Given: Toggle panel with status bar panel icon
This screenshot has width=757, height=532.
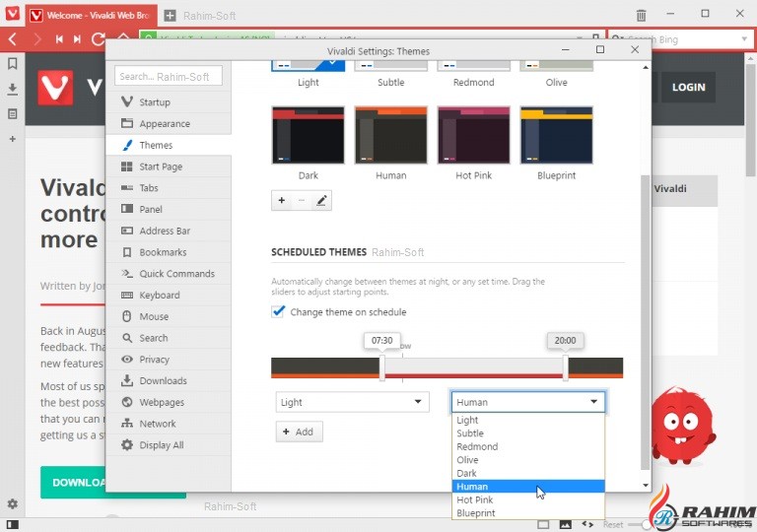Looking at the screenshot, I should pyautogui.click(x=13, y=524).
